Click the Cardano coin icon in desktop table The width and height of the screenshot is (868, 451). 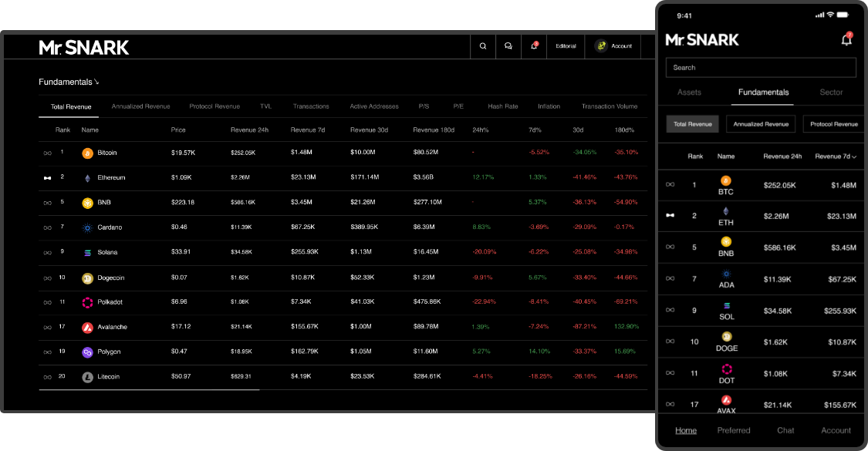coord(87,228)
